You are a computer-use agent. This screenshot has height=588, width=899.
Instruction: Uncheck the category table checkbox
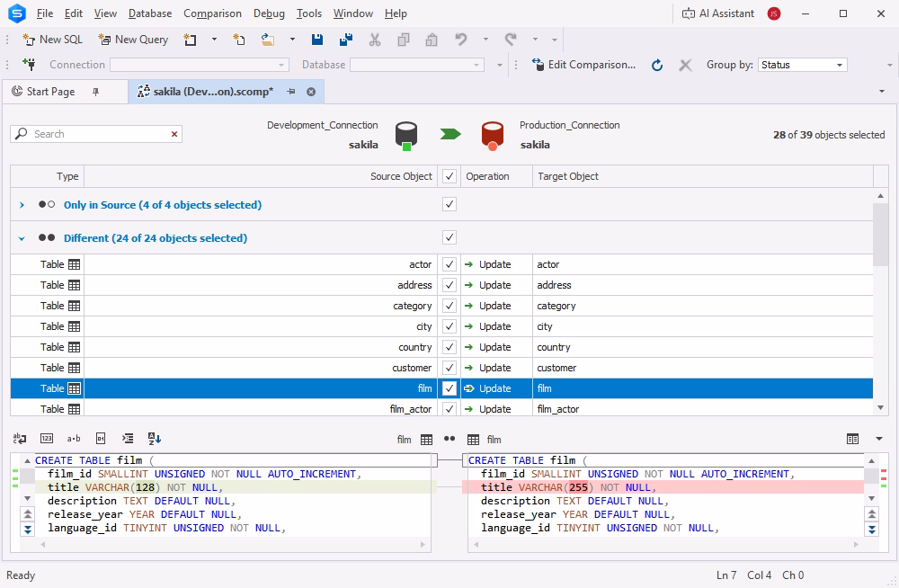(x=449, y=306)
